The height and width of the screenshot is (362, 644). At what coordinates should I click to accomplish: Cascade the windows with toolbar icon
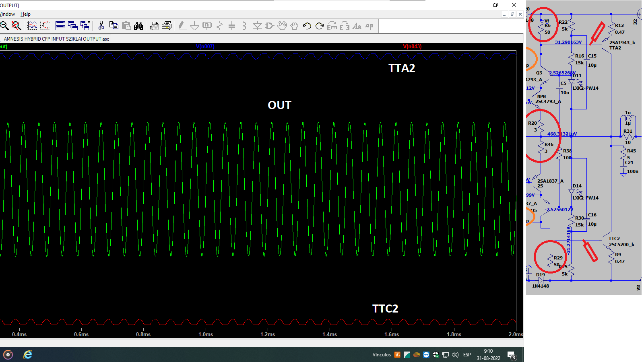pyautogui.click(x=73, y=26)
